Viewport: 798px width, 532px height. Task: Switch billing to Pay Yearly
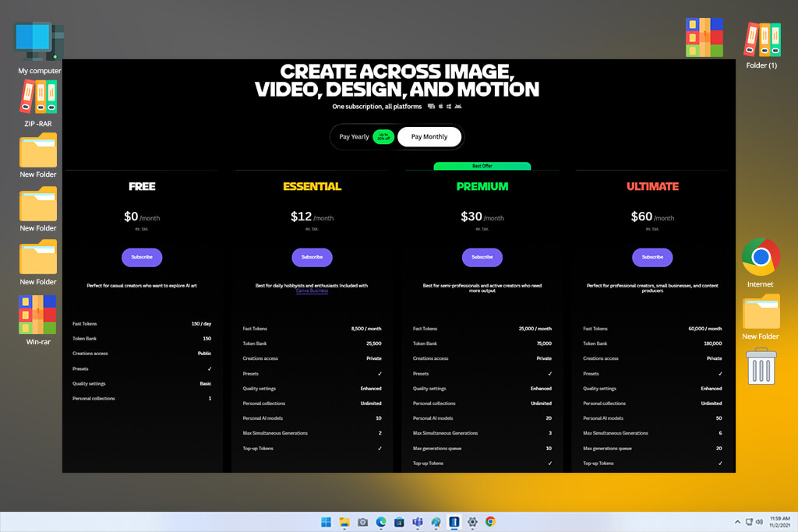355,137
